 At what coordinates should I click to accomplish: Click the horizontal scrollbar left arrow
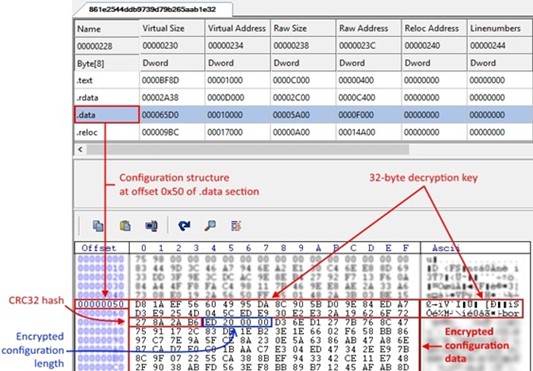80,149
